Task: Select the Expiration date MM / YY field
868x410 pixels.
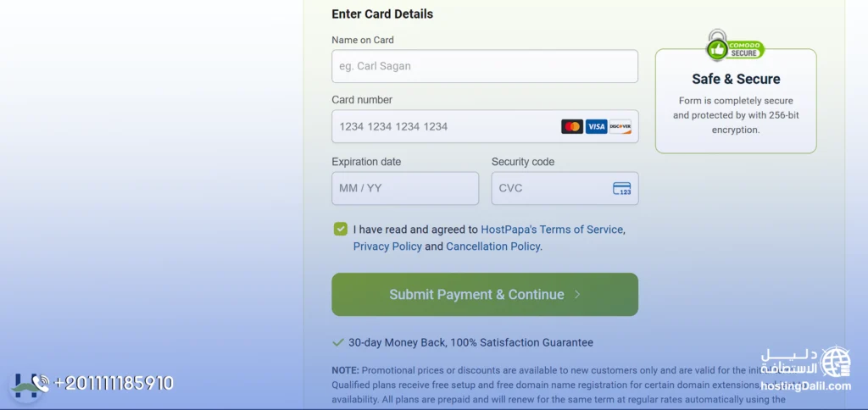Action: click(x=404, y=188)
